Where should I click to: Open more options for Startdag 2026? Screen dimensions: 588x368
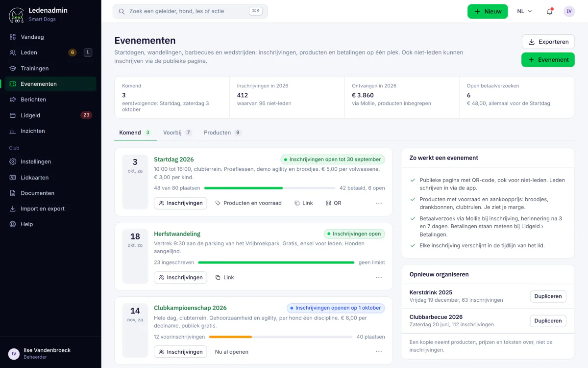[379, 203]
